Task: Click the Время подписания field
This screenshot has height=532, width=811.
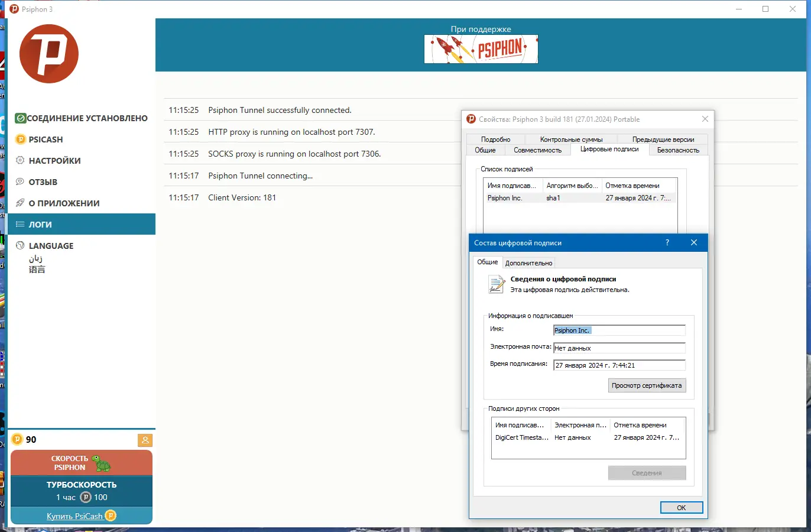Action: (x=619, y=365)
